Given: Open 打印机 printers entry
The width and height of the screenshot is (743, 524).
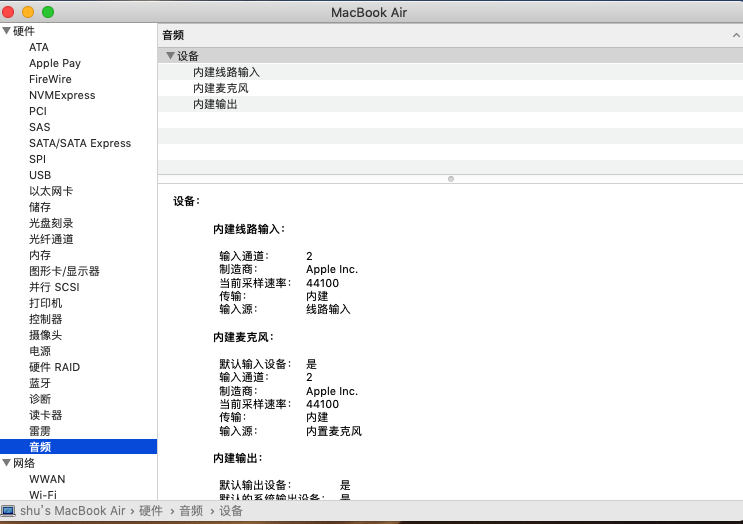Looking at the screenshot, I should point(45,303).
